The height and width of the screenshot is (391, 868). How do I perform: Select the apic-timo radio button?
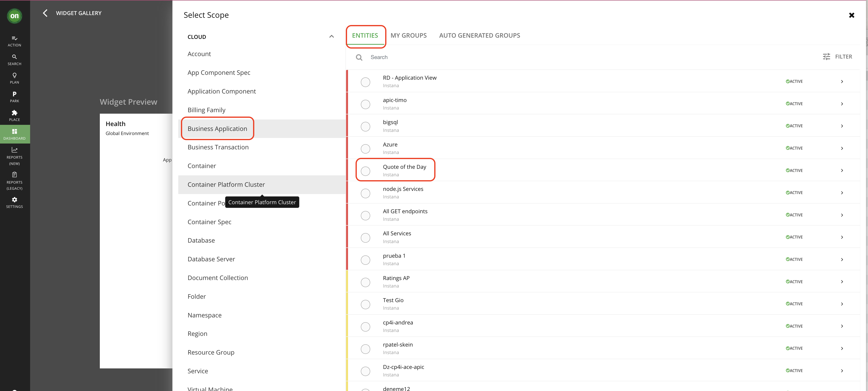[365, 104]
